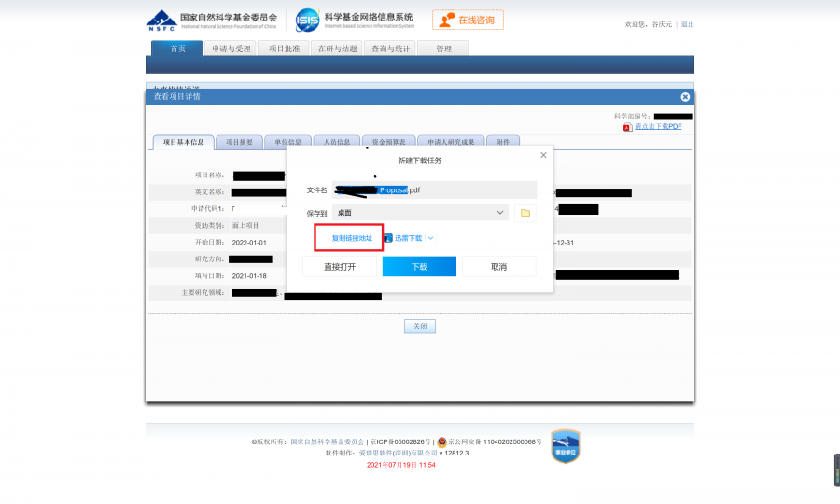Open the 查询与统计 navigation tab
Viewport: 840px width, 504px height.
coord(390,49)
